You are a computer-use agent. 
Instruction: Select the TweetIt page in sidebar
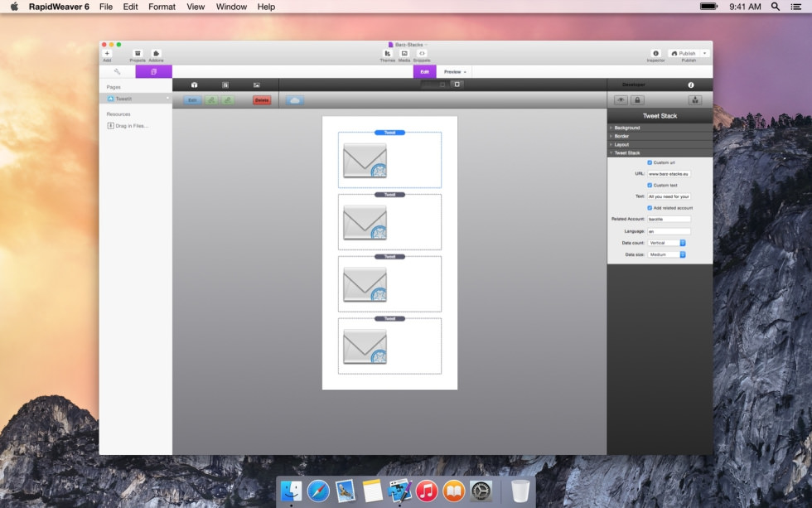[136, 99]
